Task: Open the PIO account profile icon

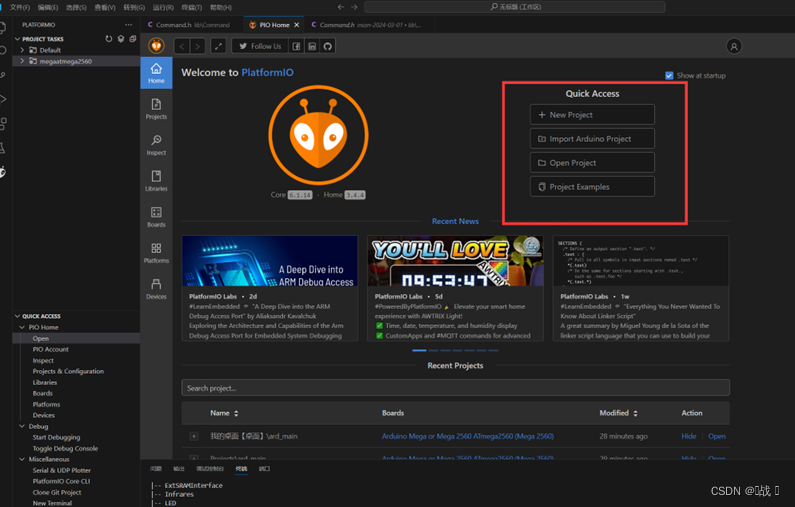Action: coord(734,47)
